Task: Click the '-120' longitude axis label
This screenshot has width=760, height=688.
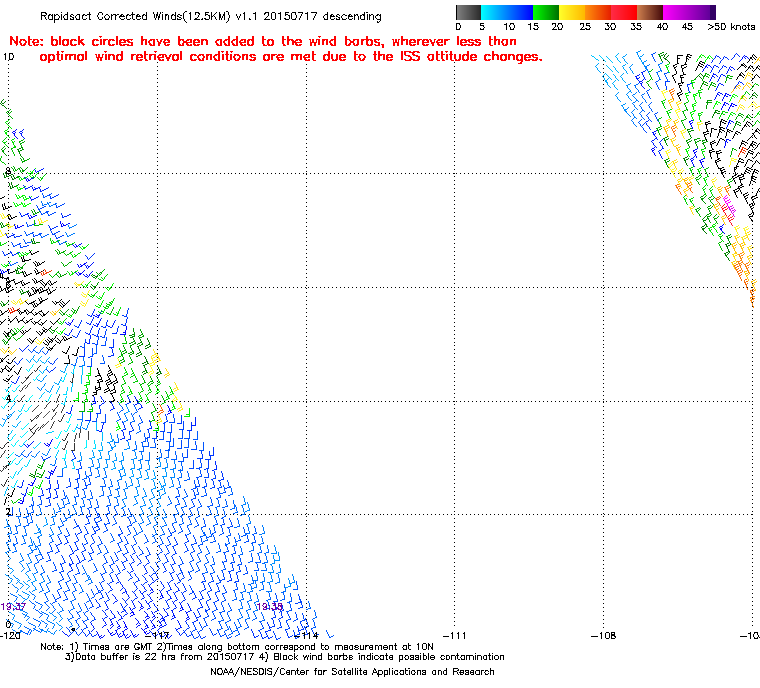Action: click(x=11, y=635)
